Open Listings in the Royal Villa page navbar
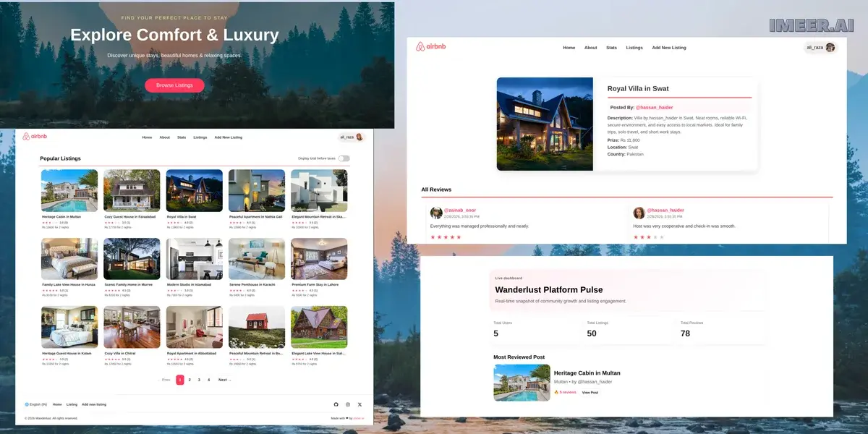The image size is (868, 434). tap(634, 48)
